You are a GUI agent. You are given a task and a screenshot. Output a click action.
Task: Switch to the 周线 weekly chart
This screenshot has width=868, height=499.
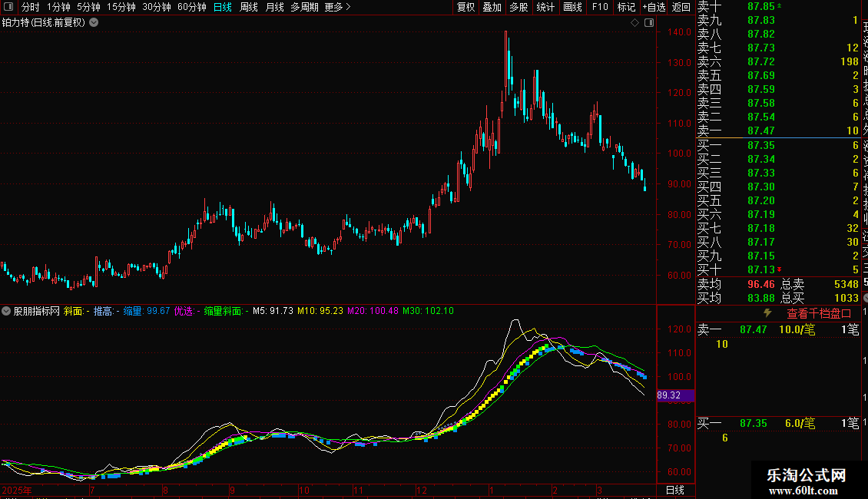point(249,7)
